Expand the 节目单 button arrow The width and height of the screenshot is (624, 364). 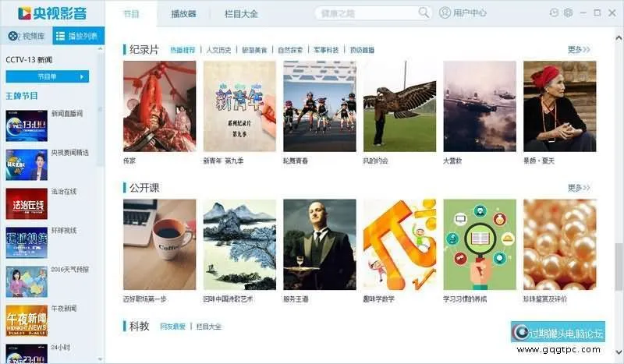pyautogui.click(x=82, y=77)
